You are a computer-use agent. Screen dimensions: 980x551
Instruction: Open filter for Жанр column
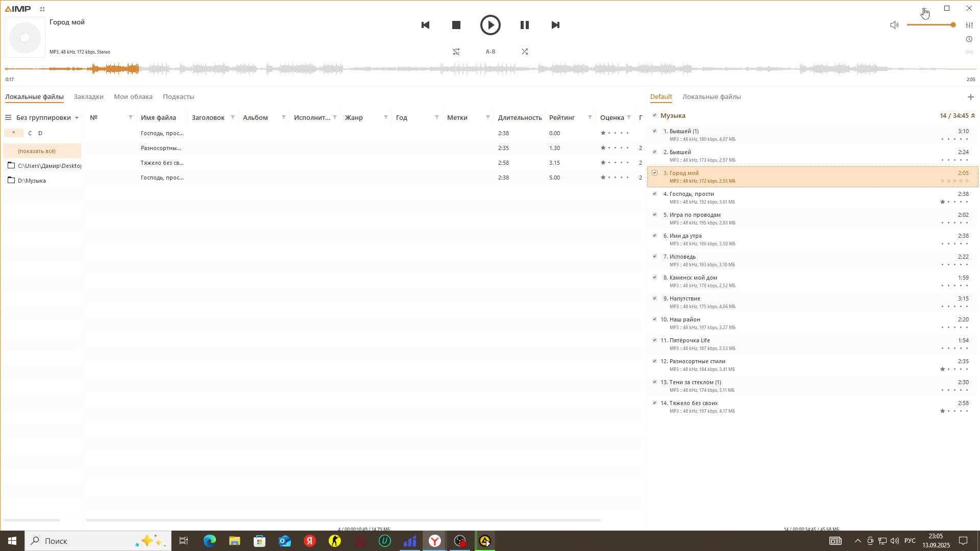(x=385, y=117)
